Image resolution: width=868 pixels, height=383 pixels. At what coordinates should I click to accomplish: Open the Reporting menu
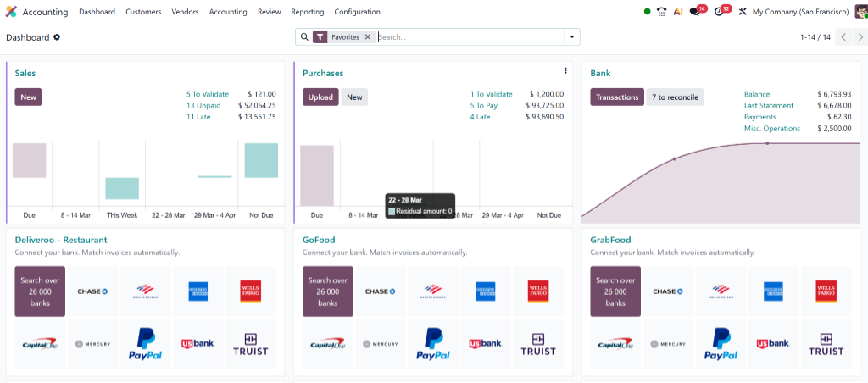pos(307,12)
